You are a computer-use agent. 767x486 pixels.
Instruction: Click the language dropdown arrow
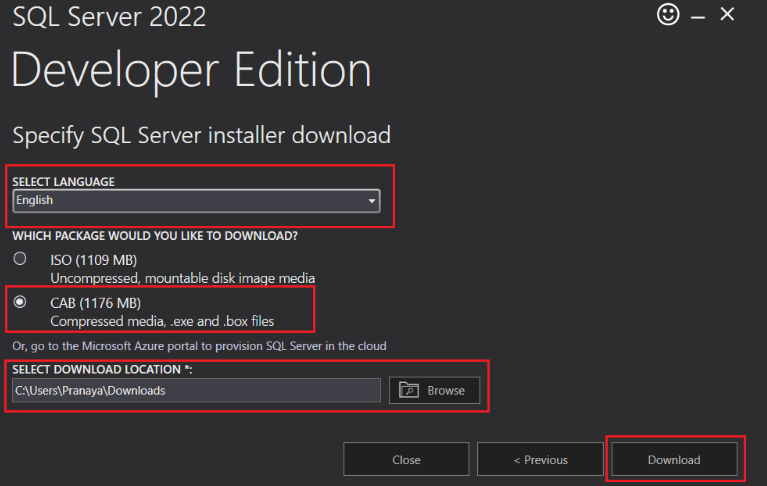[372, 201]
